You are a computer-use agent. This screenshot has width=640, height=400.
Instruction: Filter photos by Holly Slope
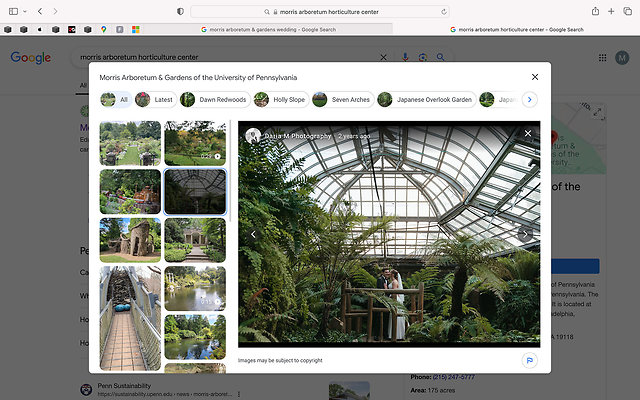(280, 100)
